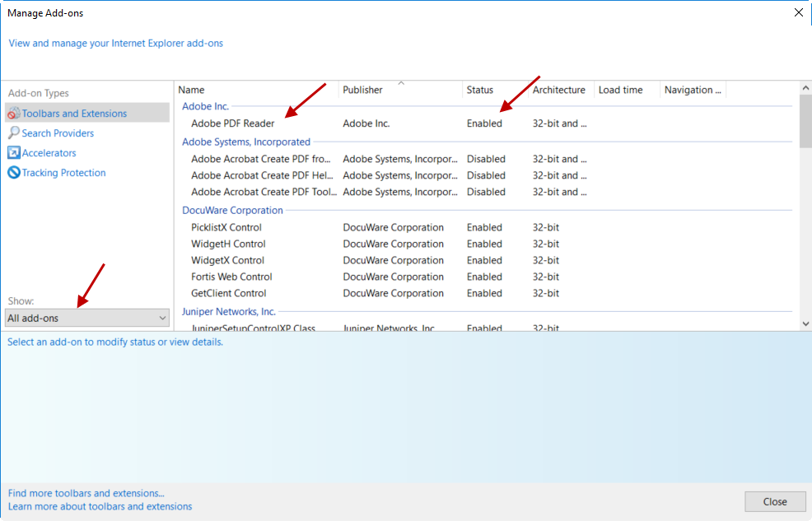Click the Close button

click(775, 501)
